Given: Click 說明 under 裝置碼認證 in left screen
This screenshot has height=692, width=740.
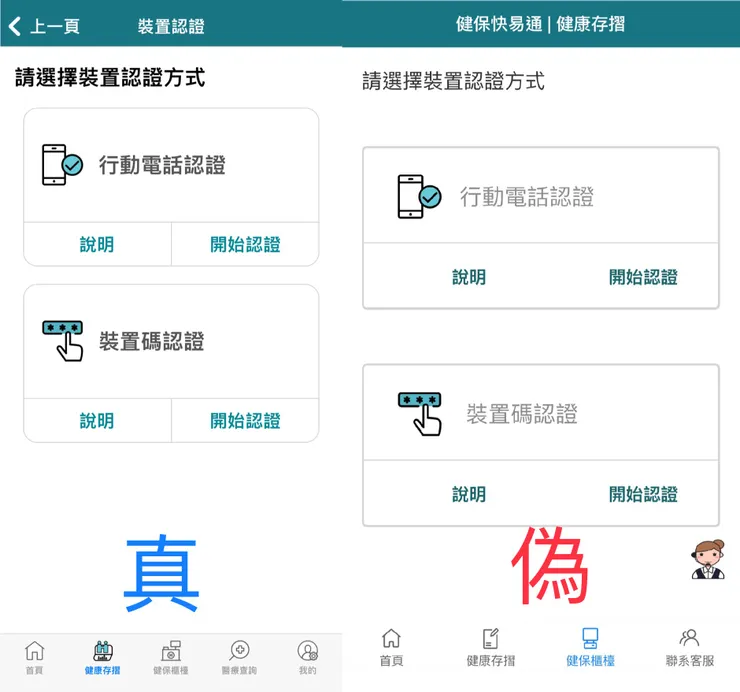Looking at the screenshot, I should click(x=97, y=421).
